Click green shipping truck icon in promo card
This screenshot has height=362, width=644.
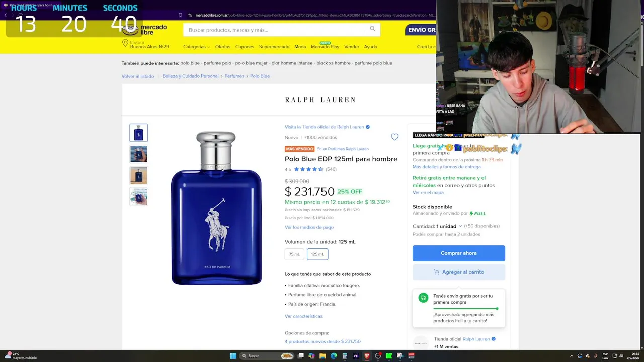pos(423,298)
